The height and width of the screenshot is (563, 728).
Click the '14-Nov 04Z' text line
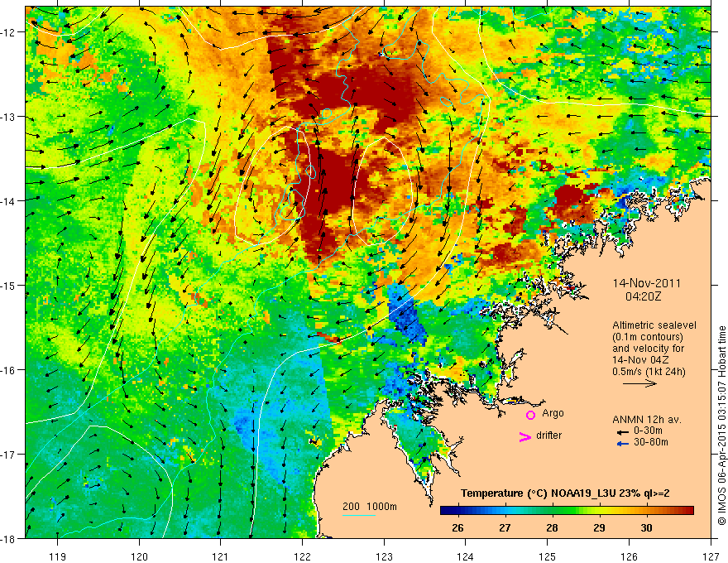641,360
